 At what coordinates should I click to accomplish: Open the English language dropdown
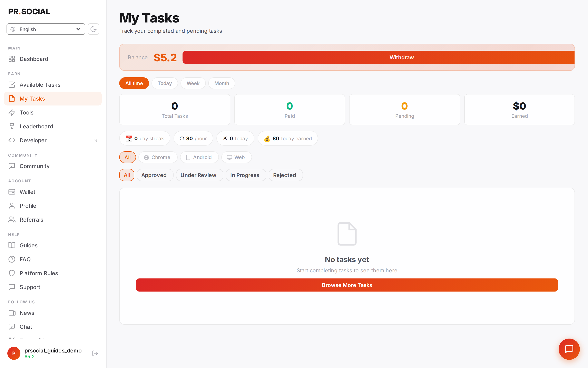46,29
